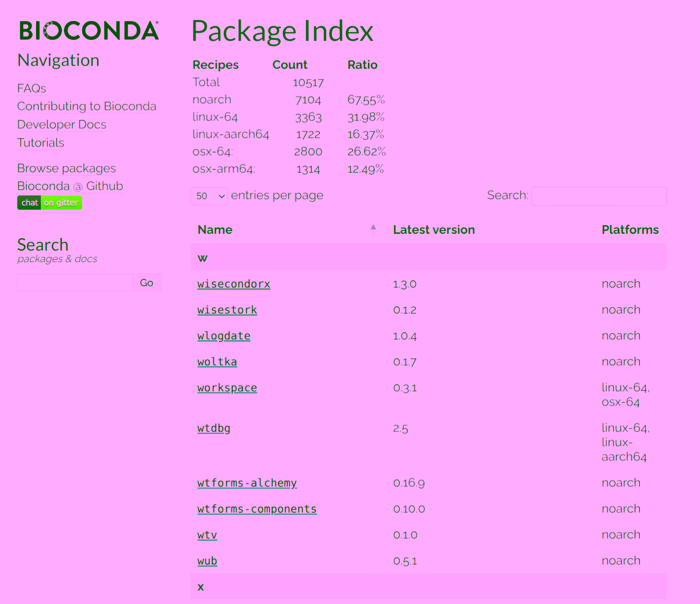Click the noarch count 7104
This screenshot has width=700, height=604.
308,100
